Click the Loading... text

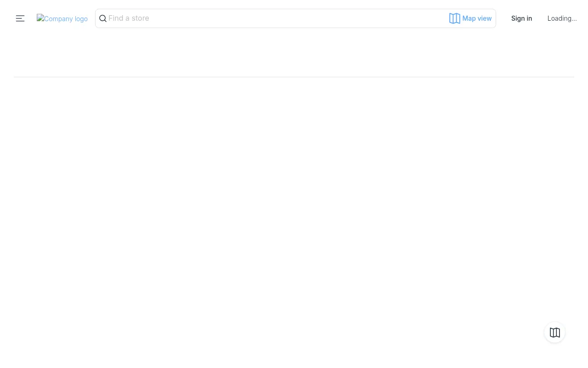click(562, 18)
